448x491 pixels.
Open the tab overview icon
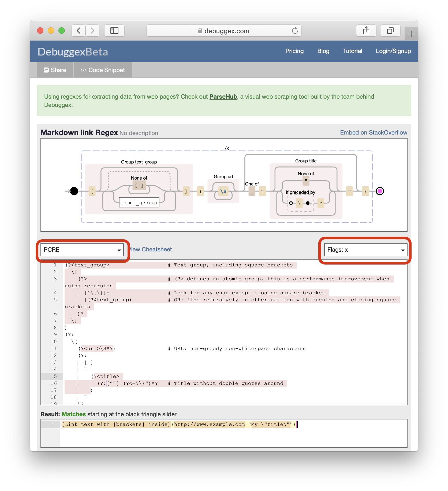pos(390,30)
